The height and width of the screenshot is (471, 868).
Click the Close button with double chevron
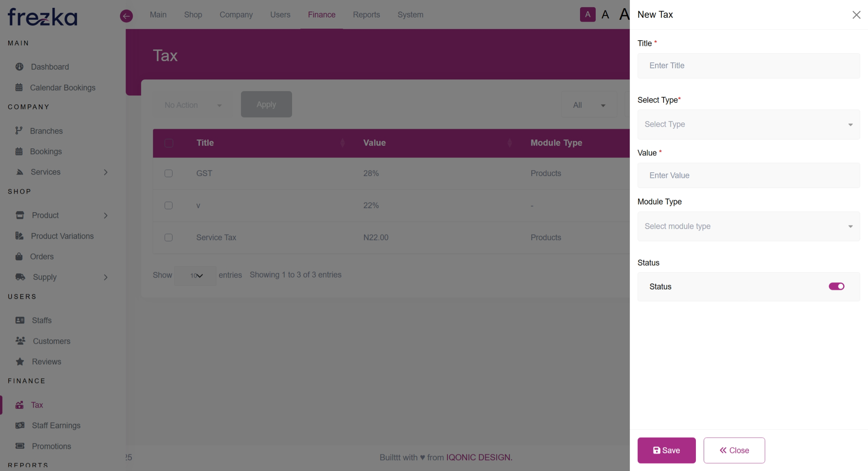pyautogui.click(x=734, y=450)
